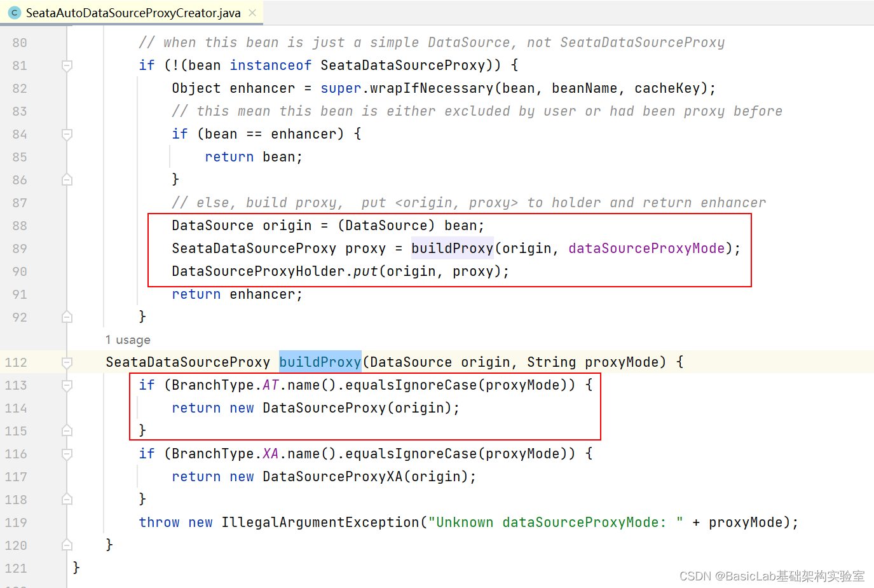Click the Java class icon on the tab

click(x=15, y=13)
